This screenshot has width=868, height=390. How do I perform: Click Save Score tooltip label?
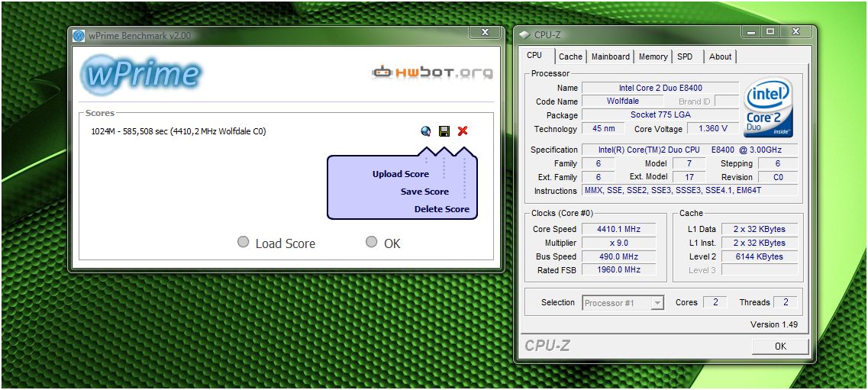[424, 192]
